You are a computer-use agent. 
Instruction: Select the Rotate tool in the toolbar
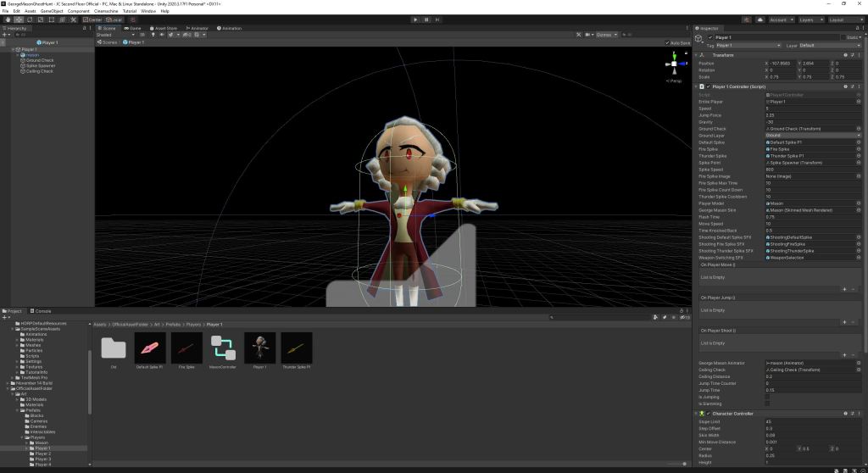29,19
